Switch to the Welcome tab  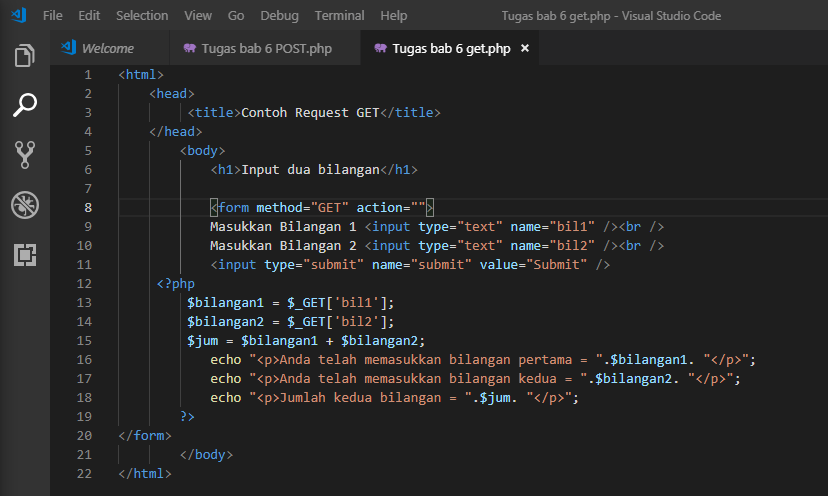(x=109, y=48)
